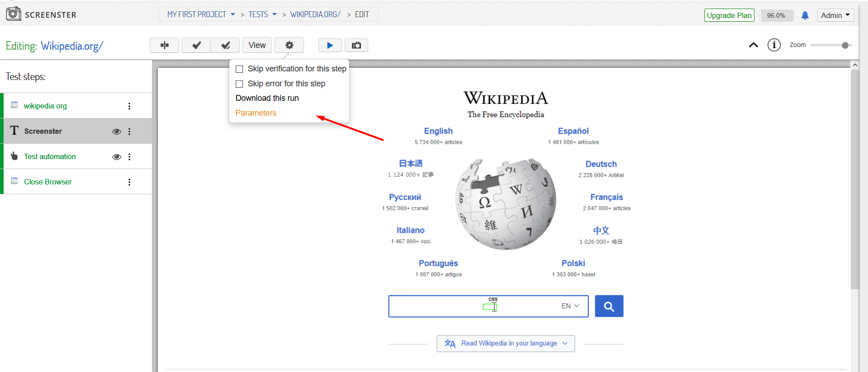Open the Admin user dropdown
The image size is (868, 372).
[x=835, y=15]
